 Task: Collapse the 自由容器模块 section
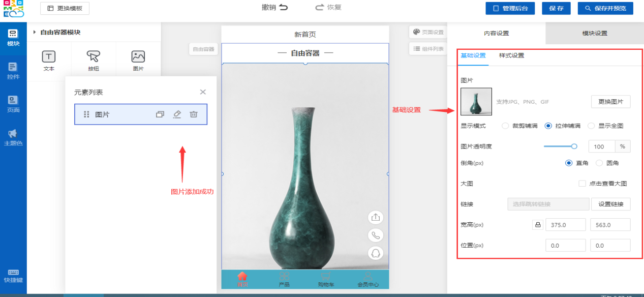[x=35, y=33]
